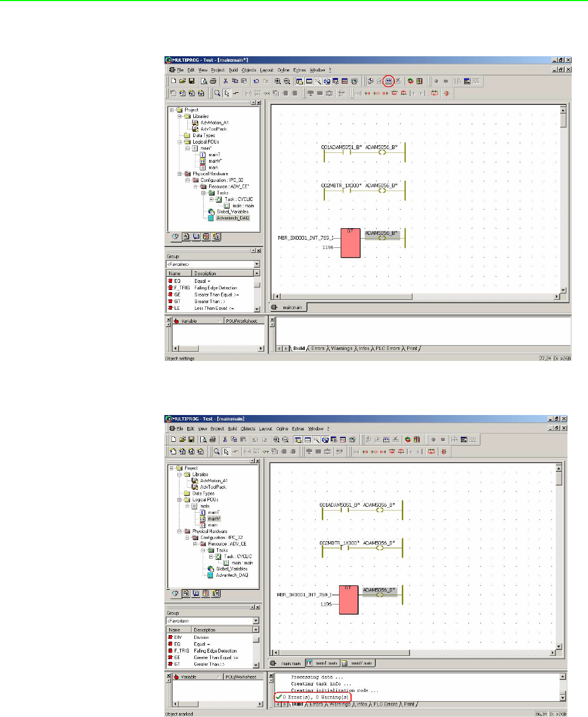Open the Build menu in upper window
The height and width of the screenshot is (717, 588).
pos(233,70)
